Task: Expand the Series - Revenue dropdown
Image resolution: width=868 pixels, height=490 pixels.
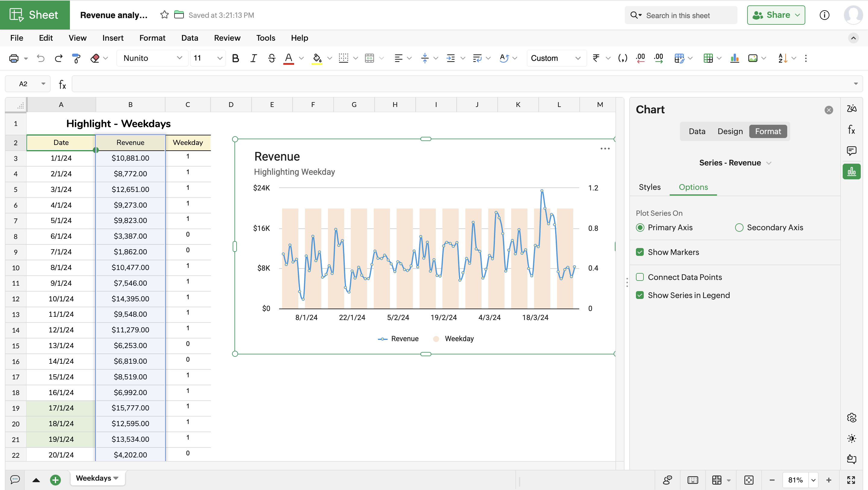Action: 735,163
